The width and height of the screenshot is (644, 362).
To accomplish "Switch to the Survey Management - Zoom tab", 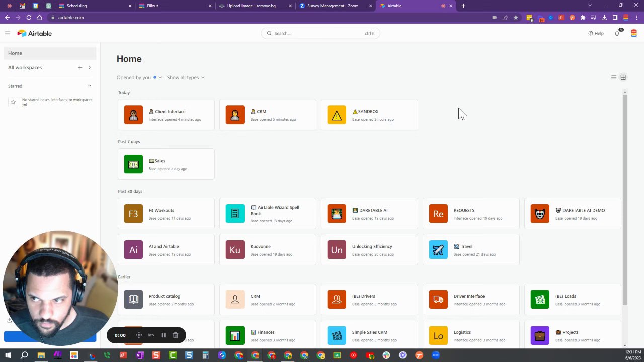I will [x=335, y=6].
